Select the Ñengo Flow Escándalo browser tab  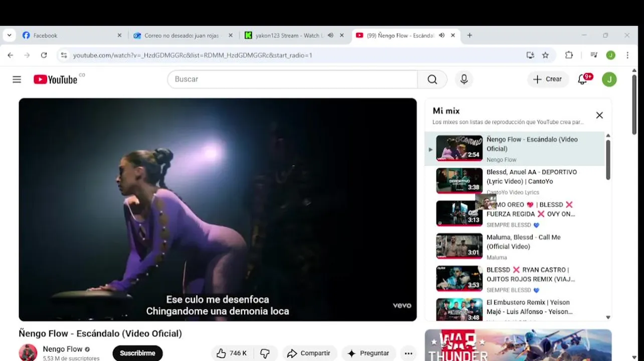(400, 36)
